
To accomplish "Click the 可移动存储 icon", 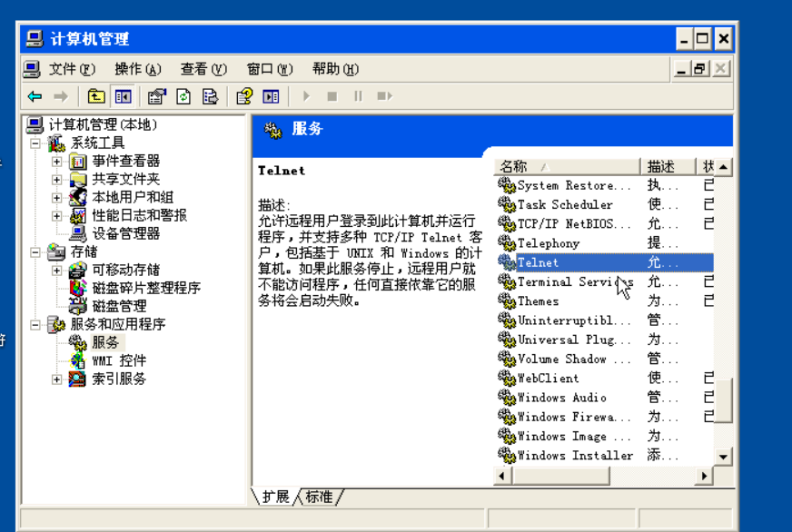I will (x=78, y=270).
